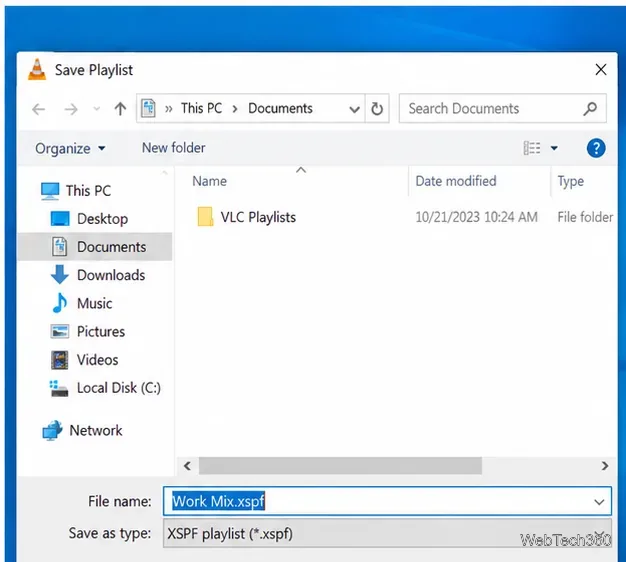Expand the File name dropdown arrow
The width and height of the screenshot is (626, 562).
[599, 502]
